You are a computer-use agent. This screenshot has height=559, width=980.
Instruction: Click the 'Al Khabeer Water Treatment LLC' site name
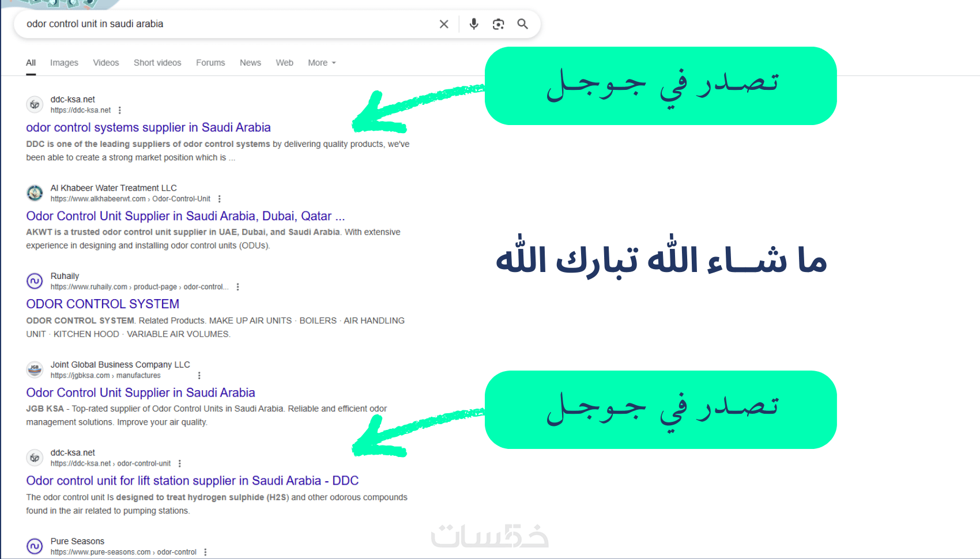114,188
